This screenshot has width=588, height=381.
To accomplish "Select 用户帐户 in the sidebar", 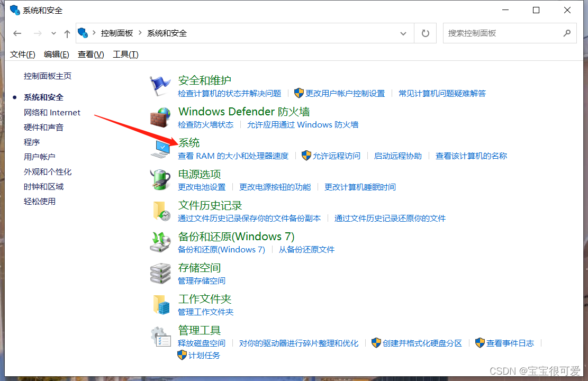I will point(39,157).
